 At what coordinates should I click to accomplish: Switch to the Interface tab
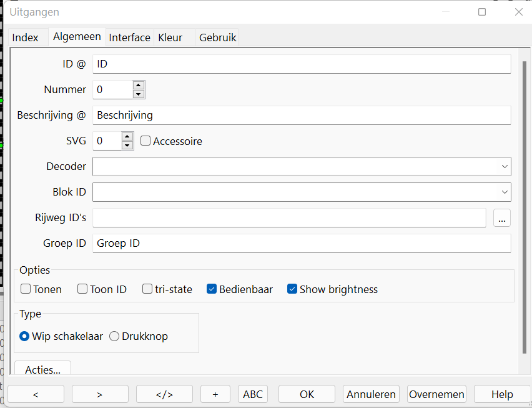[x=129, y=37]
